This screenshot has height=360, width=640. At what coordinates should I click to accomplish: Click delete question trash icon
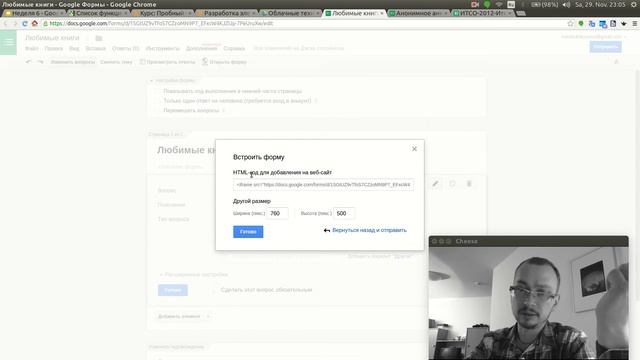(x=469, y=184)
